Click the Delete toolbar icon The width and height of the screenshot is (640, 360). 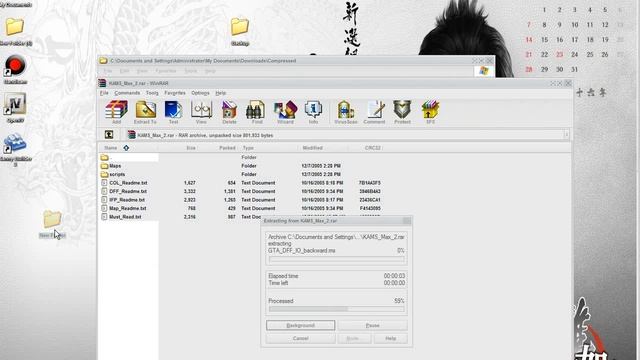[229, 112]
